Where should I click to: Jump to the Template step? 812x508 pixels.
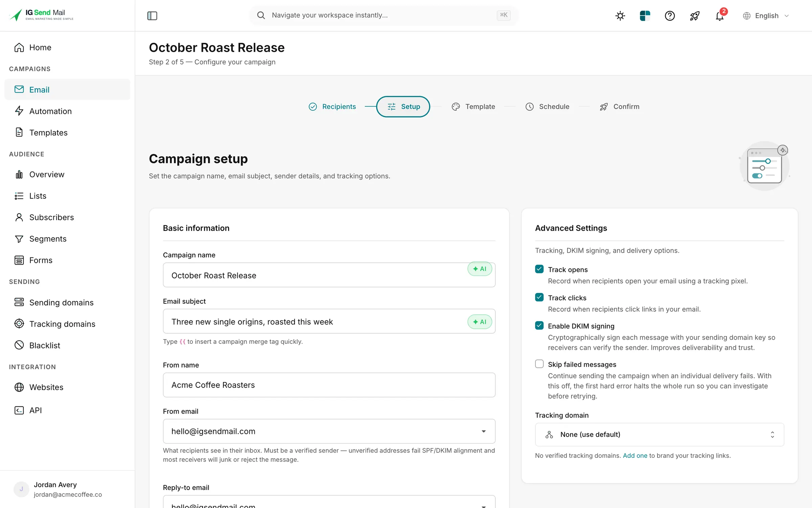click(473, 107)
